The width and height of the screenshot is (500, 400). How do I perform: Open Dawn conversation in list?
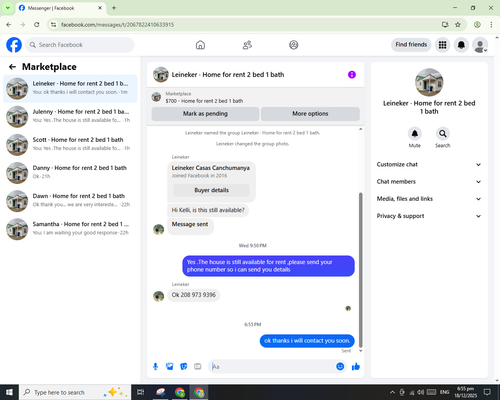coord(70,201)
